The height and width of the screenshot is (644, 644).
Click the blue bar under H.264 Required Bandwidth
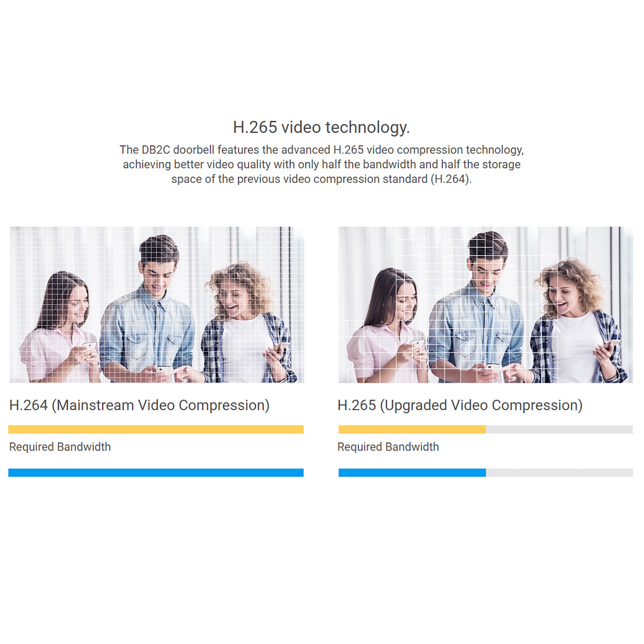coord(156,473)
